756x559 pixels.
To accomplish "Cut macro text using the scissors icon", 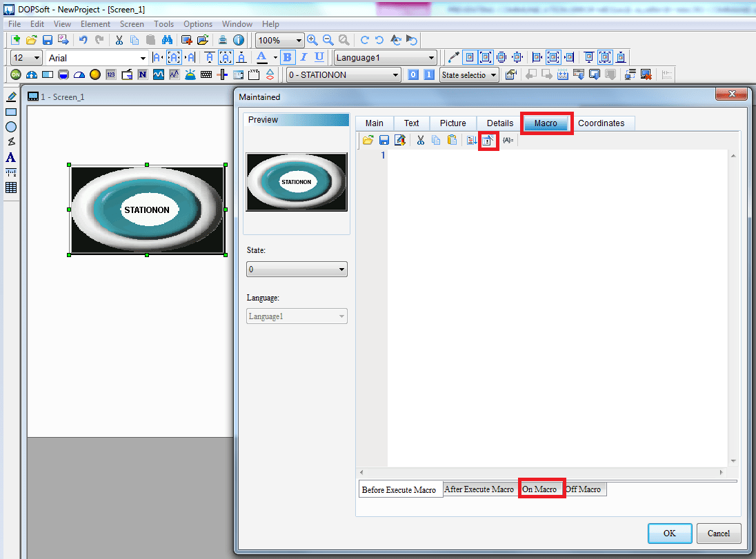I will coord(421,140).
